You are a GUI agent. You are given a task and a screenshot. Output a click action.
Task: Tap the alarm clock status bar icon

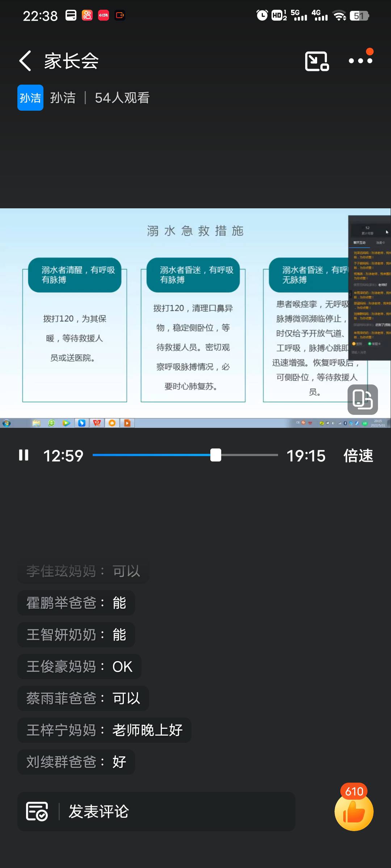point(262,15)
